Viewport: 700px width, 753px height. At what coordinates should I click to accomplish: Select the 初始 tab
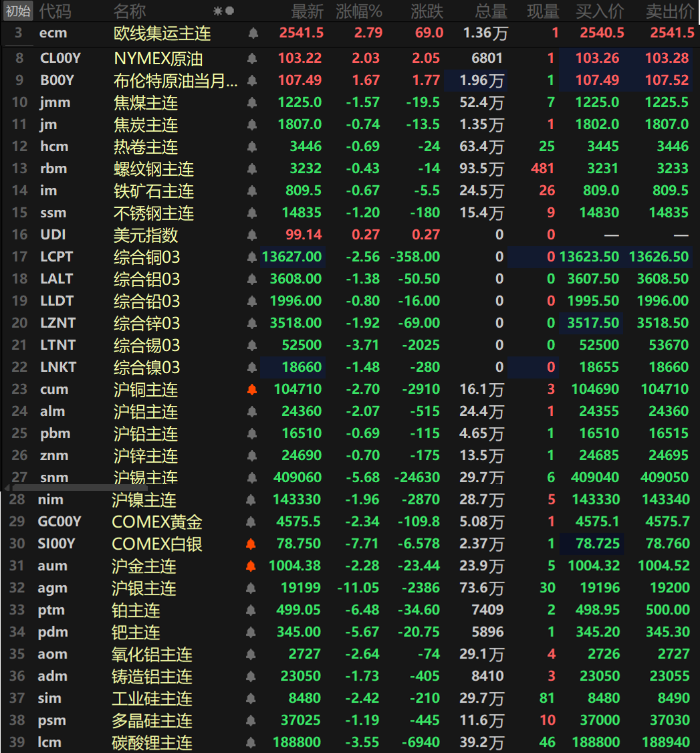click(x=18, y=11)
